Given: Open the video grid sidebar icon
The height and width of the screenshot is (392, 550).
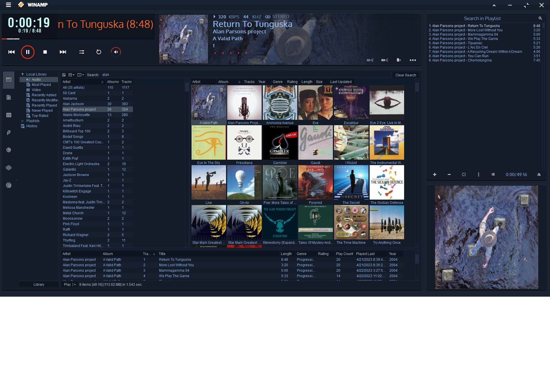Looking at the screenshot, I should click(x=9, y=115).
